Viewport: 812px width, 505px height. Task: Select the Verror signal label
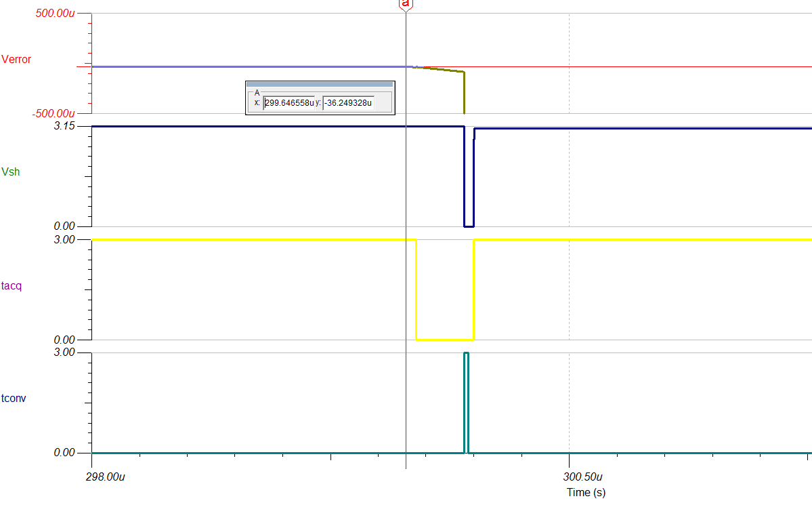16,59
